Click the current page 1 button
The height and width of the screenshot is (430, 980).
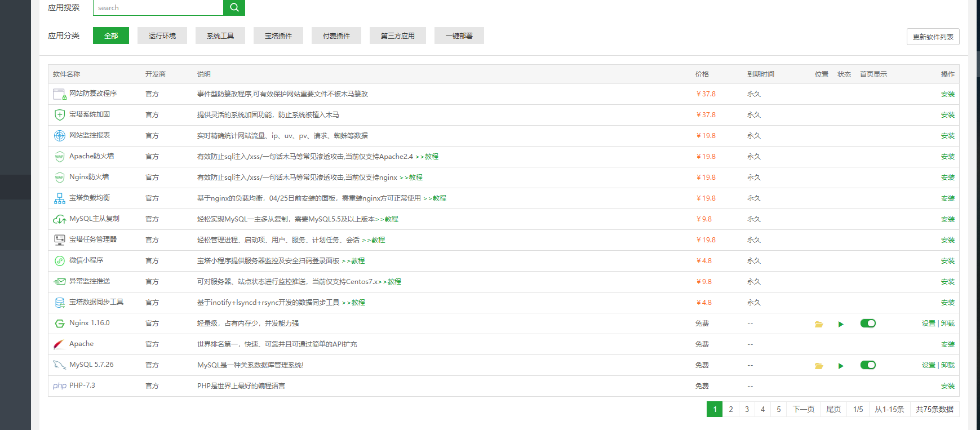coord(715,409)
